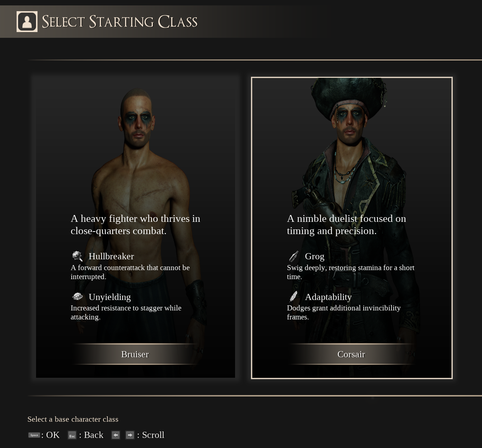Click the OK label in footer

(x=53, y=435)
